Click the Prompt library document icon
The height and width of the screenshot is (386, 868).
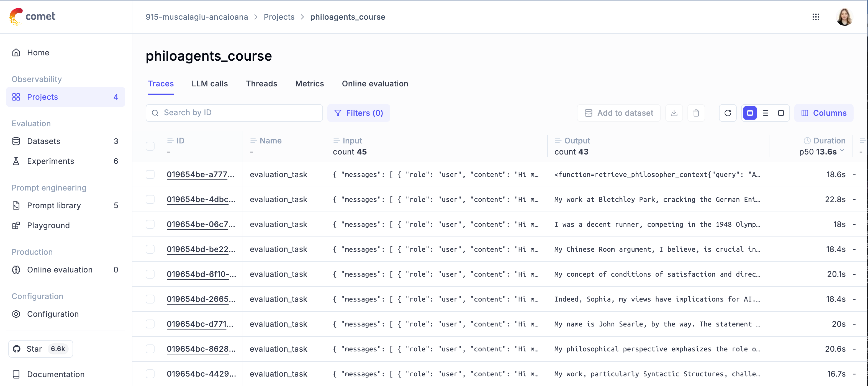pyautogui.click(x=16, y=205)
